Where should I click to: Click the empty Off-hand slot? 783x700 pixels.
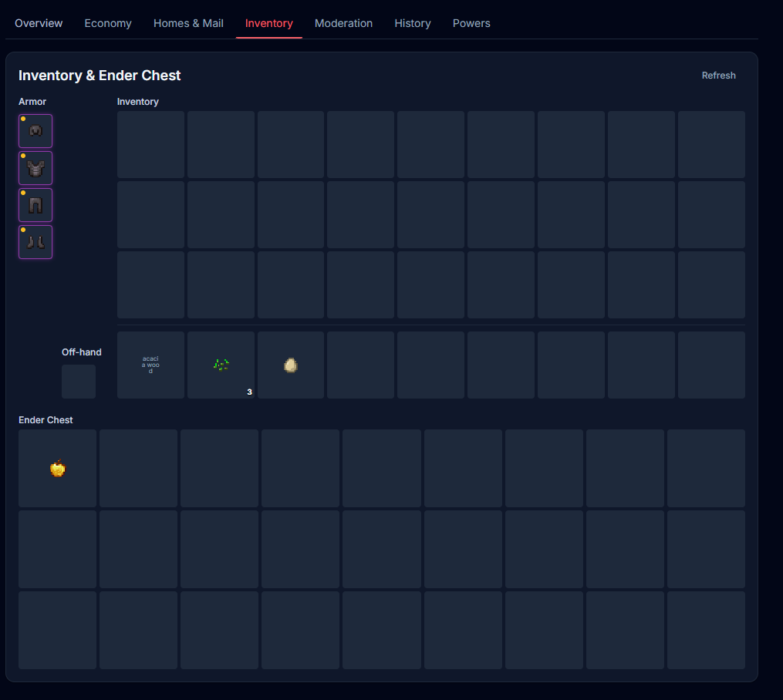[79, 381]
